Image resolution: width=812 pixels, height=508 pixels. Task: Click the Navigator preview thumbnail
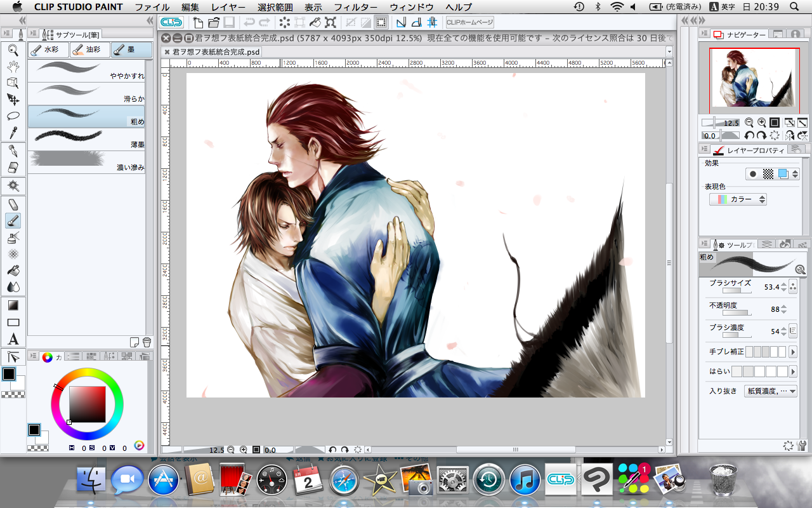(x=754, y=79)
